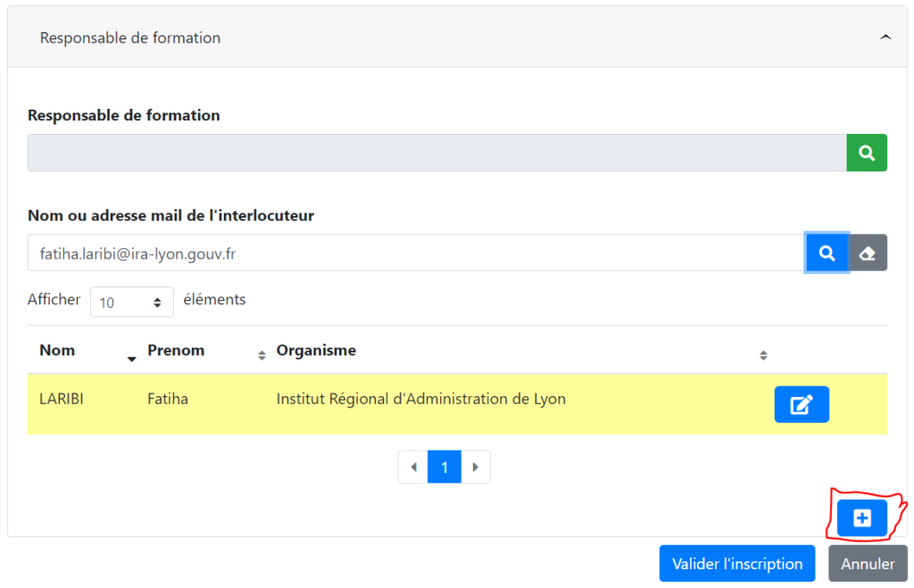This screenshot has width=914, height=588.
Task: Go to the previous page with the left arrow
Action: [x=413, y=466]
